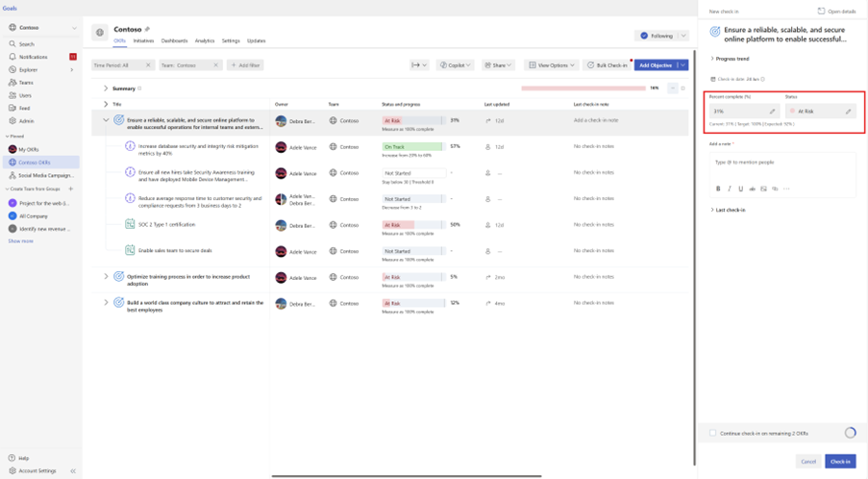Image resolution: width=868 pixels, height=479 pixels.
Task: Remove the Time Period filter
Action: tap(148, 65)
